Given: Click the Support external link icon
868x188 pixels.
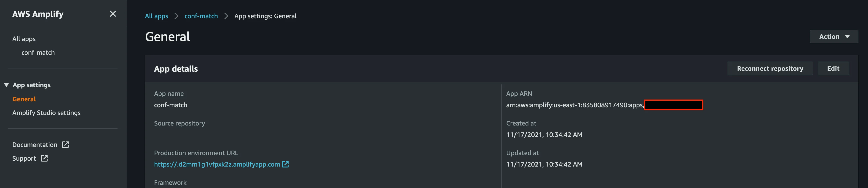Looking at the screenshot, I should (44, 158).
